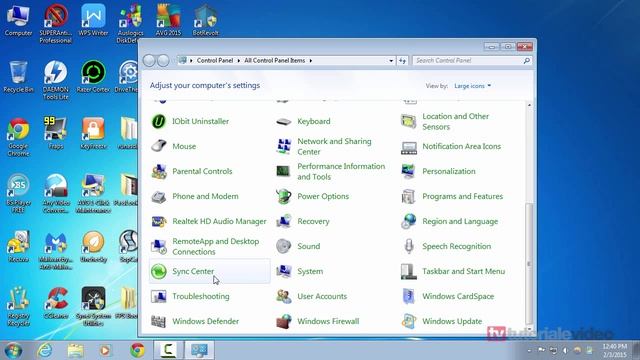Viewport: 640px width, 360px height.
Task: Select the AVG 2015 desktop shortcut
Action: tap(168, 20)
